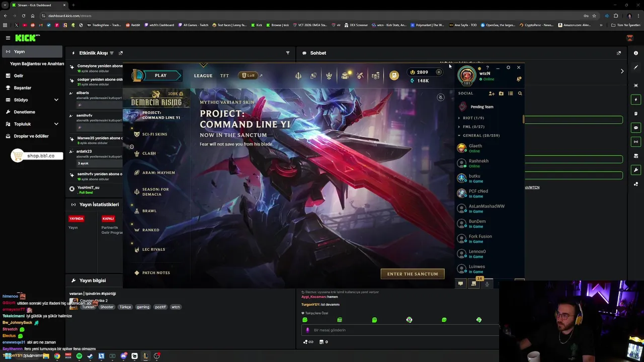Select ARAM: MAYHEM in side menu
This screenshot has height=362, width=644.
(158, 172)
